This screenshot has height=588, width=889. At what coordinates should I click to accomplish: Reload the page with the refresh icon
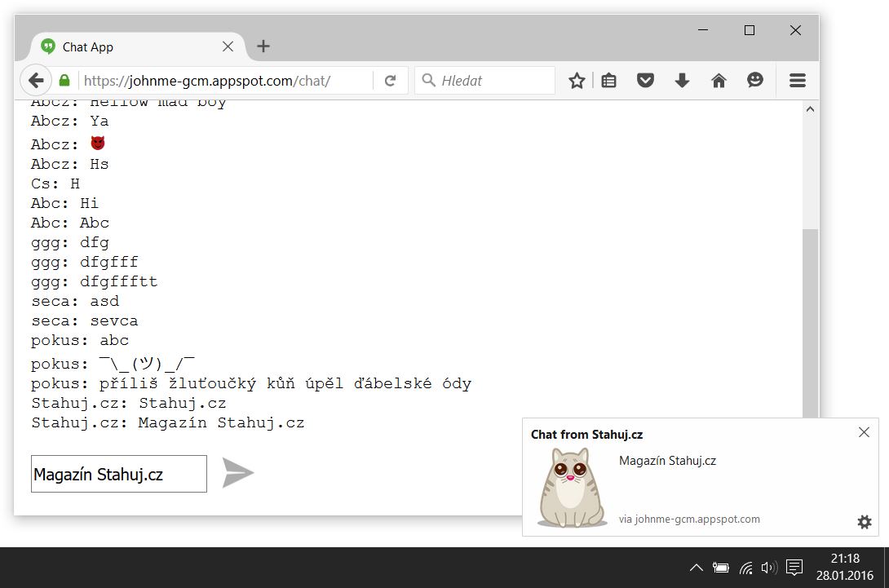pos(390,81)
